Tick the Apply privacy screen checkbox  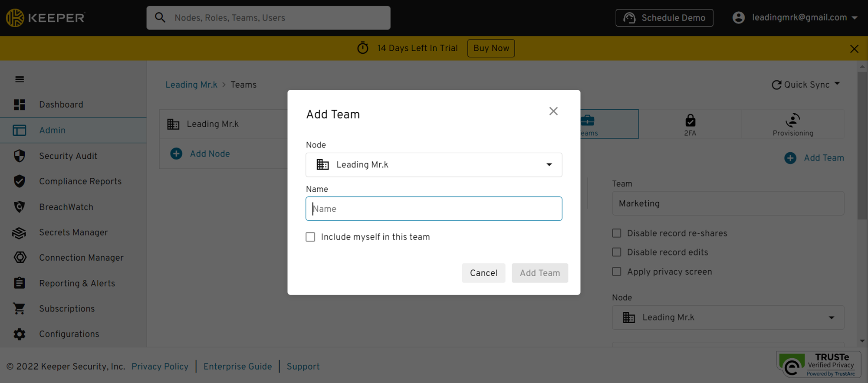tap(616, 272)
